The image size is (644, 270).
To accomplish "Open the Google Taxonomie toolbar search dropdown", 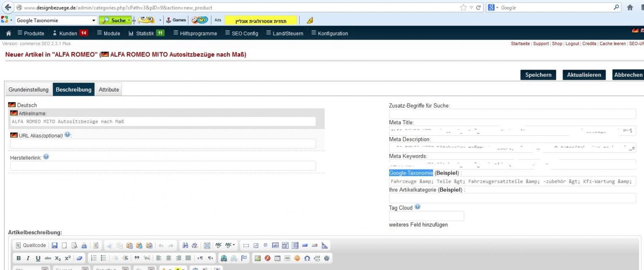I will click(94, 20).
